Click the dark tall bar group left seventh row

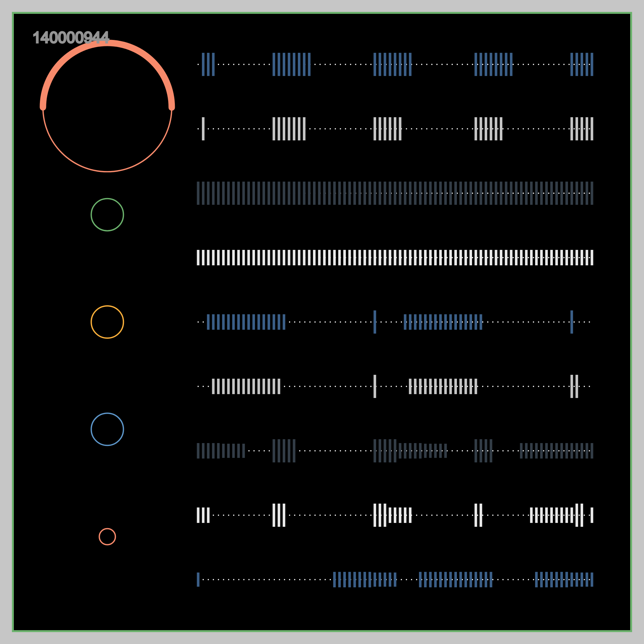click(x=284, y=451)
